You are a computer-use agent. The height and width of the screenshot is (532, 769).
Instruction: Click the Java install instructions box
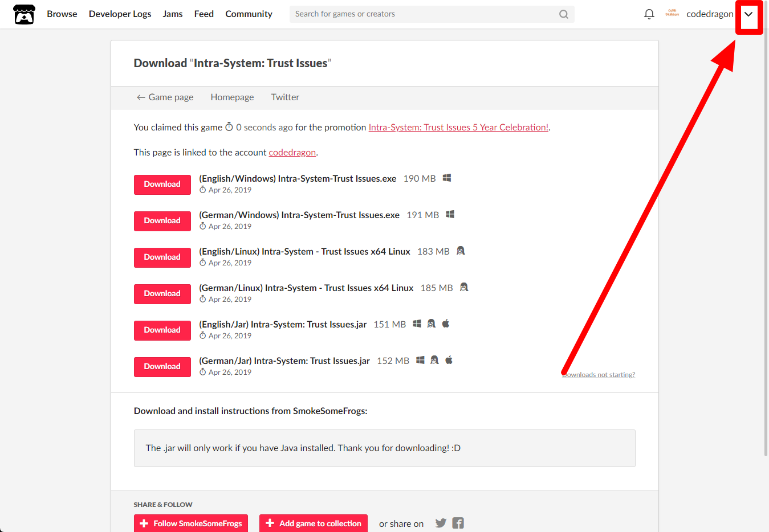tap(385, 448)
